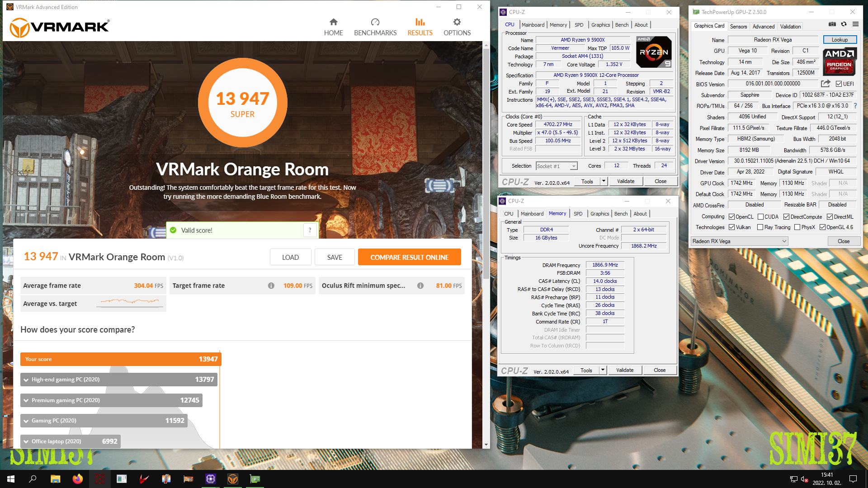
Task: Click the Your score orange bar
Action: [x=121, y=359]
